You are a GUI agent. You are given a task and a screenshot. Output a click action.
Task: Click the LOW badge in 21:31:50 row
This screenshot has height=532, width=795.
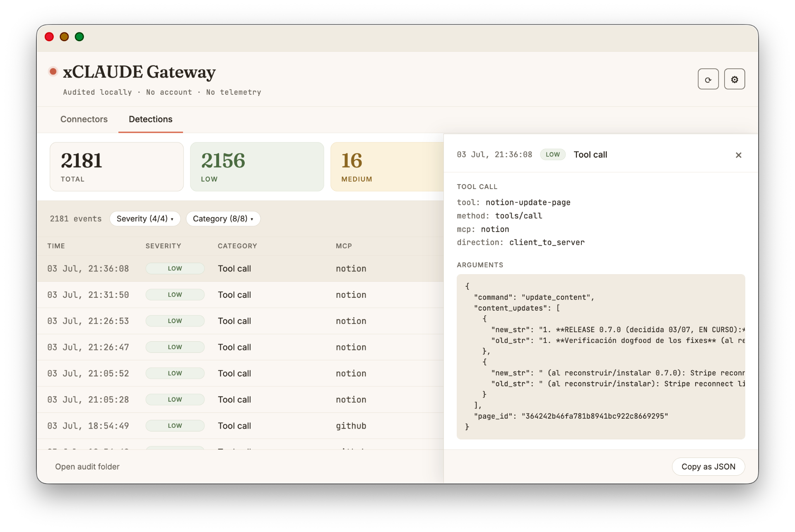click(175, 295)
